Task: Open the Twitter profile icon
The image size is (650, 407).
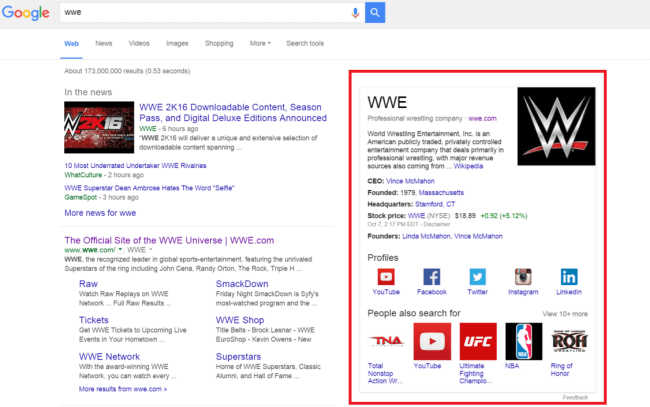Action: [478, 277]
